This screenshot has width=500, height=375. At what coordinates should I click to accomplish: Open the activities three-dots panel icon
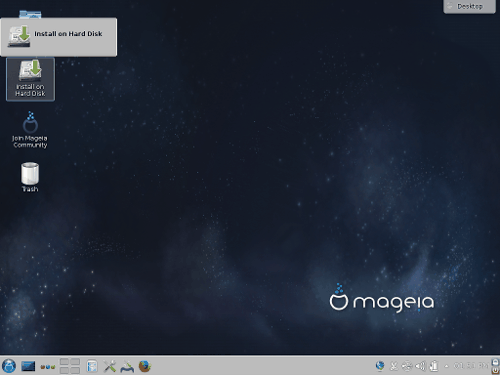tap(48, 367)
